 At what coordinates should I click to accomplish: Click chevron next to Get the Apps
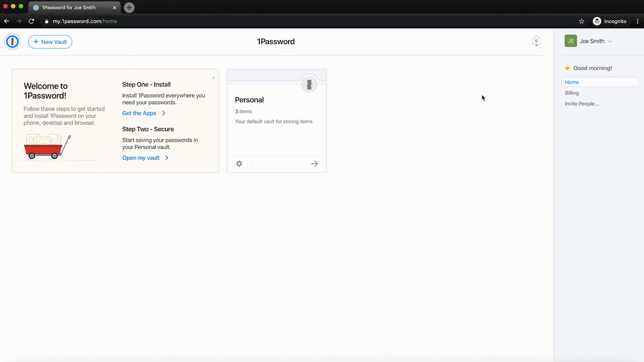click(x=164, y=113)
